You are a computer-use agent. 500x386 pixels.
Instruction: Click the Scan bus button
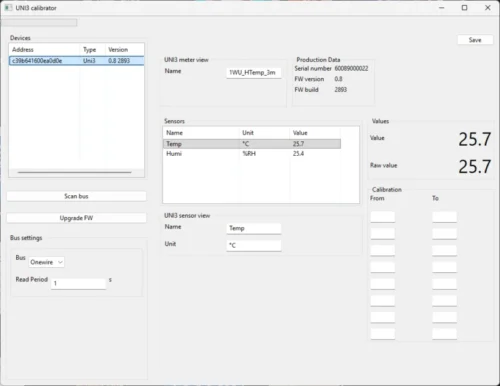point(76,196)
